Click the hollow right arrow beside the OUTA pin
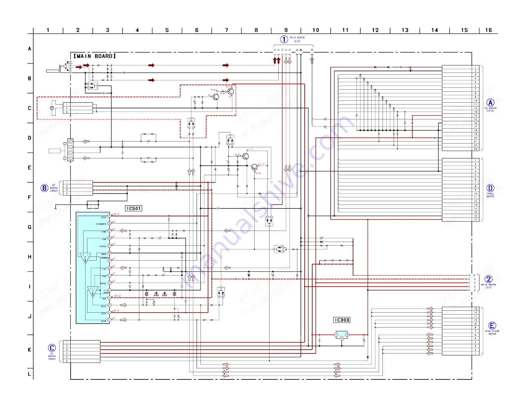532x400 pixels. (123, 305)
